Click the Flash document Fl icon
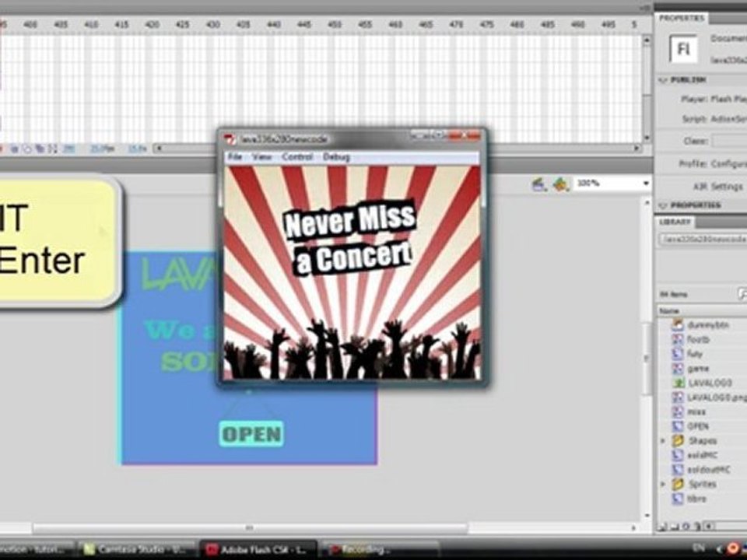The width and height of the screenshot is (747, 560). 683,48
